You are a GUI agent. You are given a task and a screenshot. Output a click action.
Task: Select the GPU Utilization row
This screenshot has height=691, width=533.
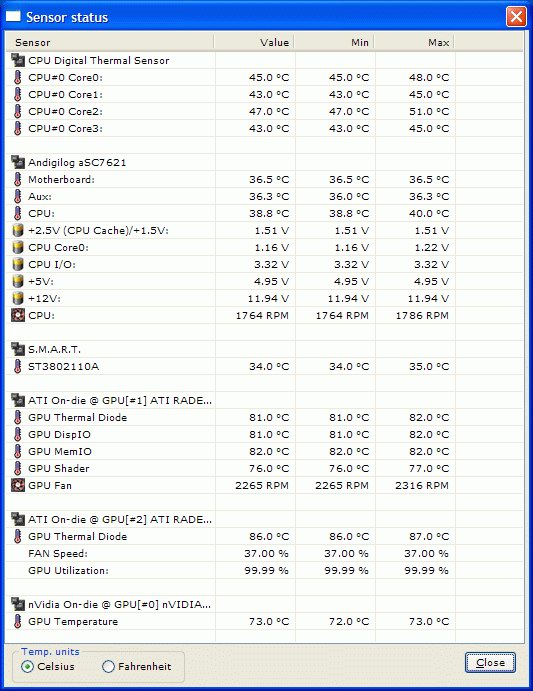[265, 571]
